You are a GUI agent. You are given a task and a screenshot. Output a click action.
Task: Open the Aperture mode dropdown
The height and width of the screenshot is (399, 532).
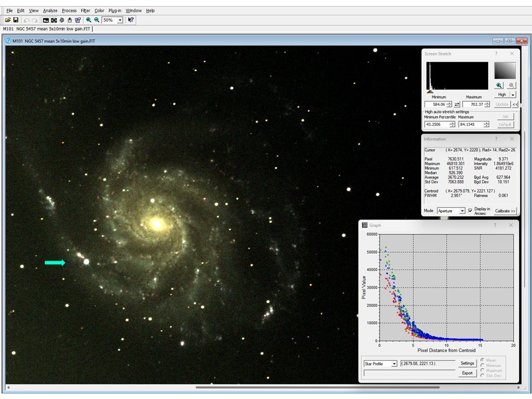(462, 211)
